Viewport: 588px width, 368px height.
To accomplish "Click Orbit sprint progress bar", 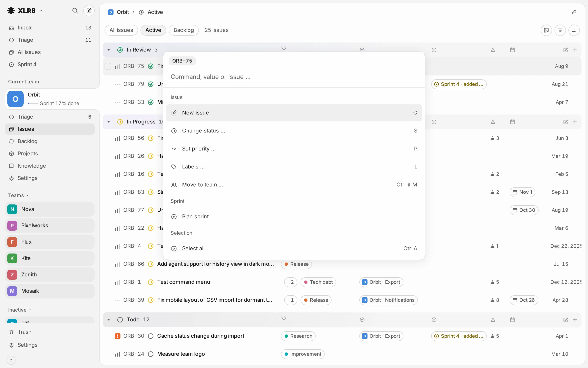I will tap(32, 103).
